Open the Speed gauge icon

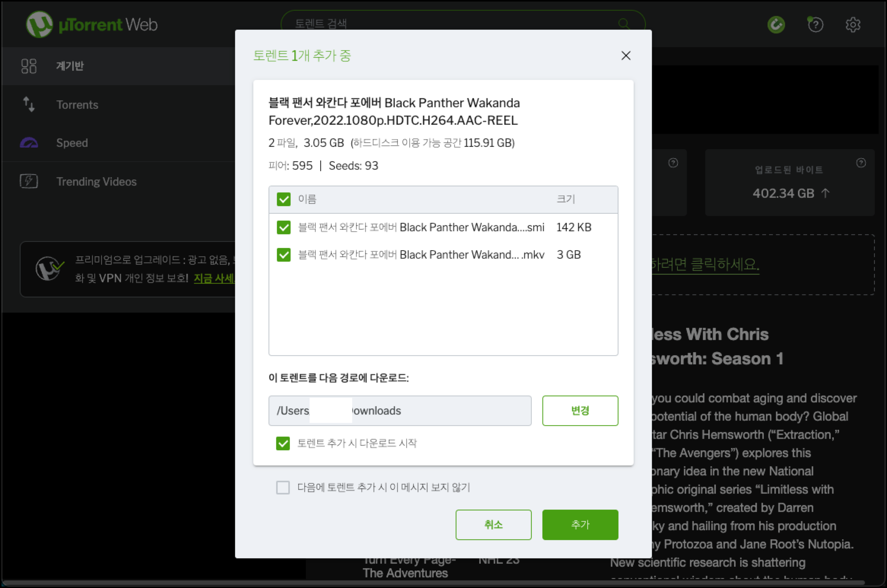pyautogui.click(x=29, y=143)
